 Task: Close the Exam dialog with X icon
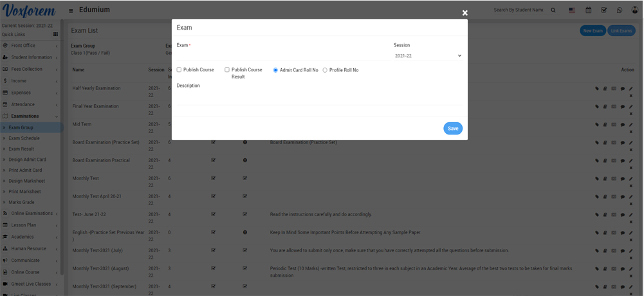click(465, 13)
